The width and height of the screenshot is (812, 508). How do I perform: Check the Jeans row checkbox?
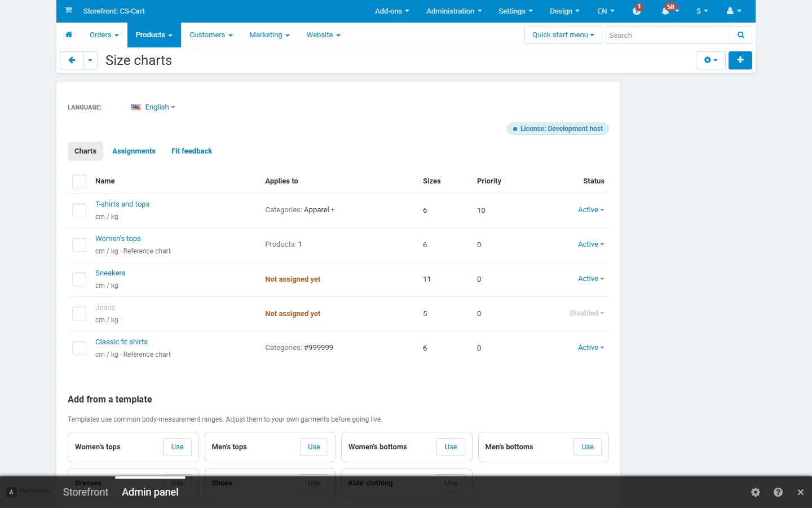tap(80, 314)
